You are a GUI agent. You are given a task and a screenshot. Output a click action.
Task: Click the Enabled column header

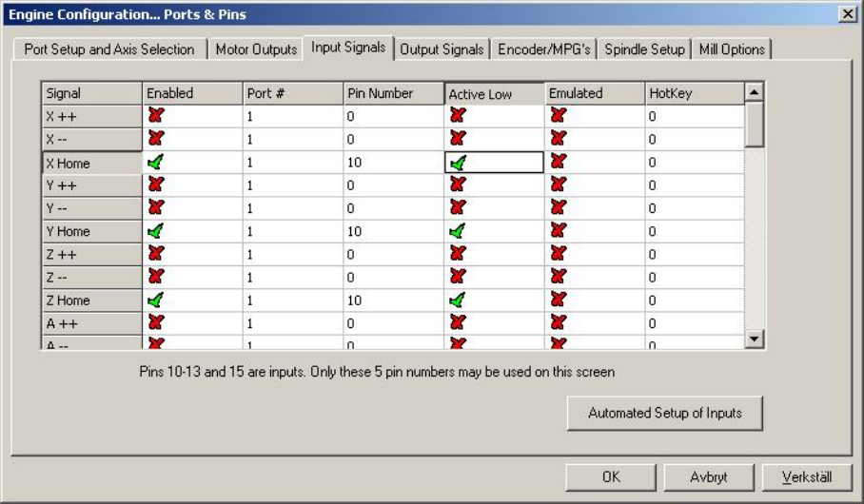tap(192, 93)
